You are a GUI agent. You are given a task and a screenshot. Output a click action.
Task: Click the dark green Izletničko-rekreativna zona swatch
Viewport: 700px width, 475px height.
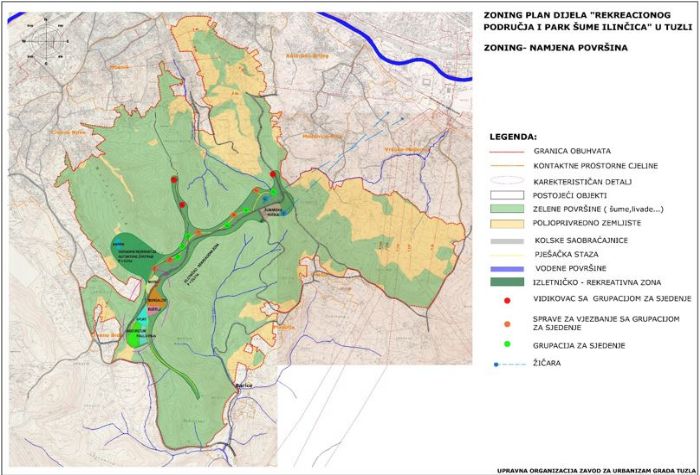click(x=506, y=282)
